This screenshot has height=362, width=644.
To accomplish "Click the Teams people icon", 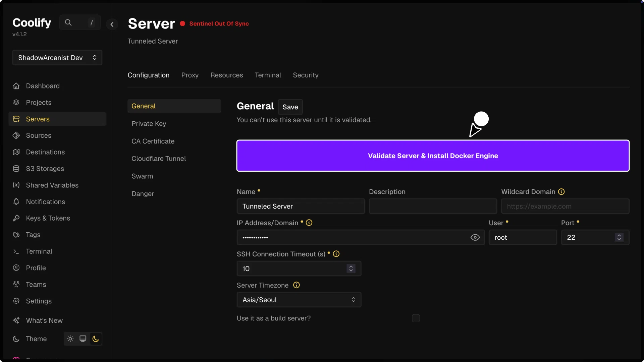I will tap(16, 284).
